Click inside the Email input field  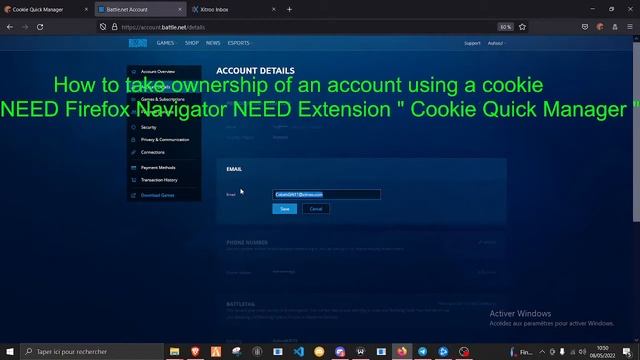327,195
